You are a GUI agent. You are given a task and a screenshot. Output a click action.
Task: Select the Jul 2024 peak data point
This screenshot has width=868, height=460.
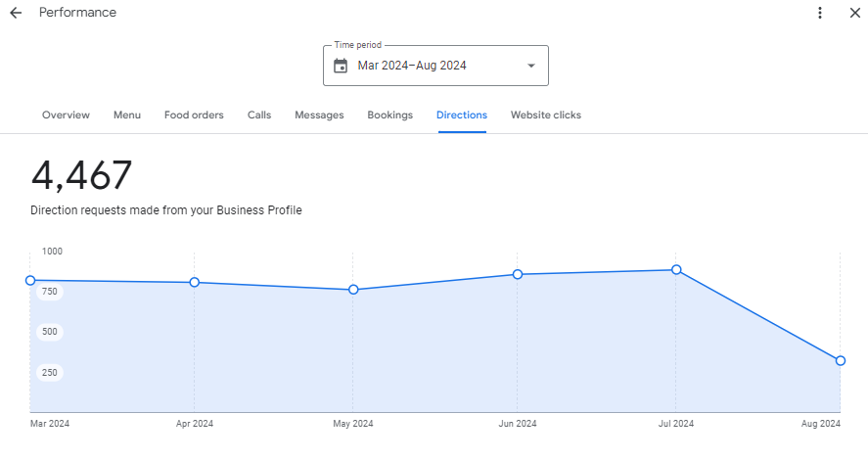coord(676,270)
